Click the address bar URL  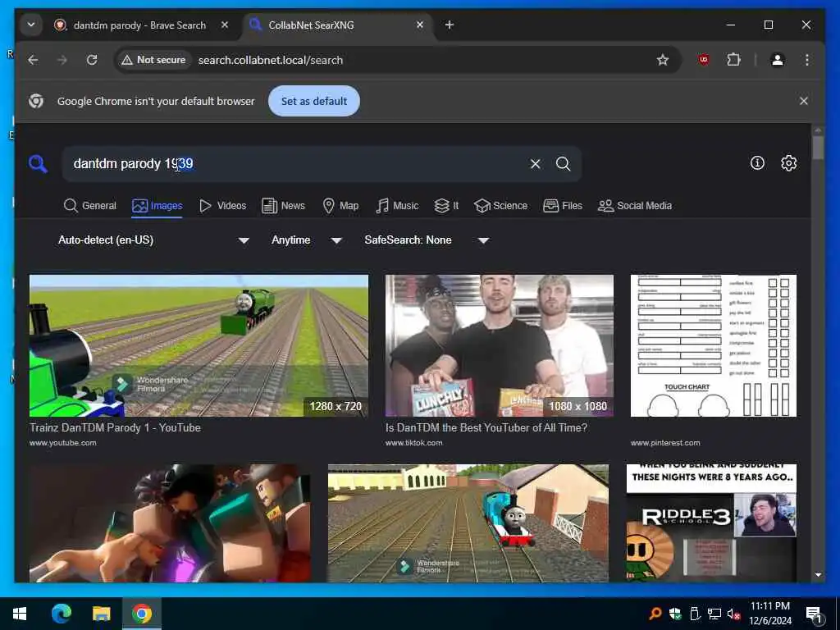click(271, 60)
